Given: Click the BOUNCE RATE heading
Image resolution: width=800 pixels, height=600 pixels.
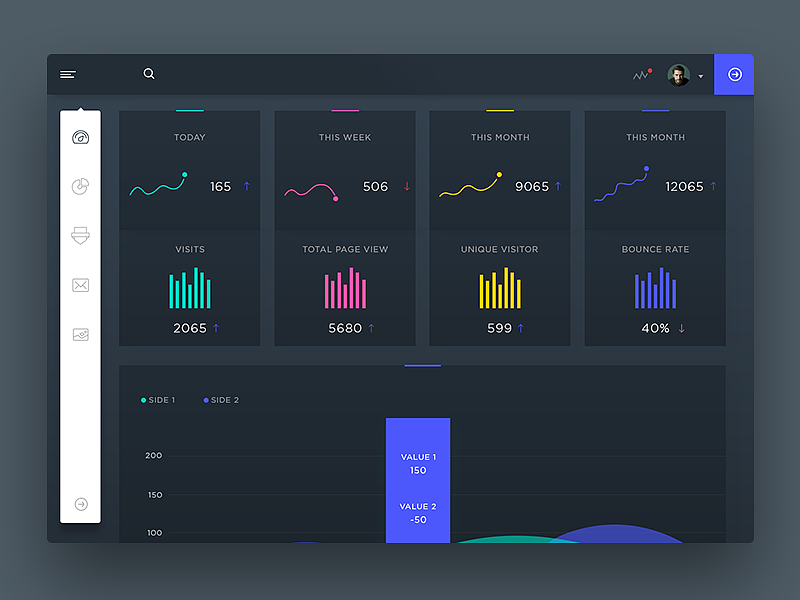Looking at the screenshot, I should (655, 249).
